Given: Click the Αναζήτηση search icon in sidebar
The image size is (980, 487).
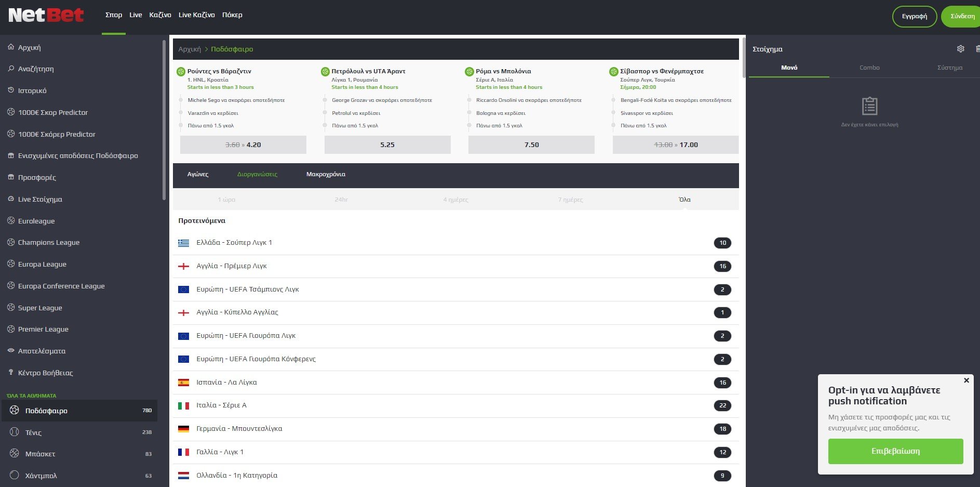Looking at the screenshot, I should pyautogui.click(x=11, y=69).
